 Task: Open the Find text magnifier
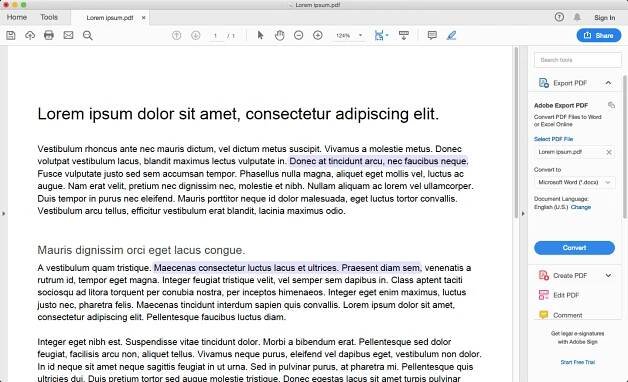[x=88, y=35]
